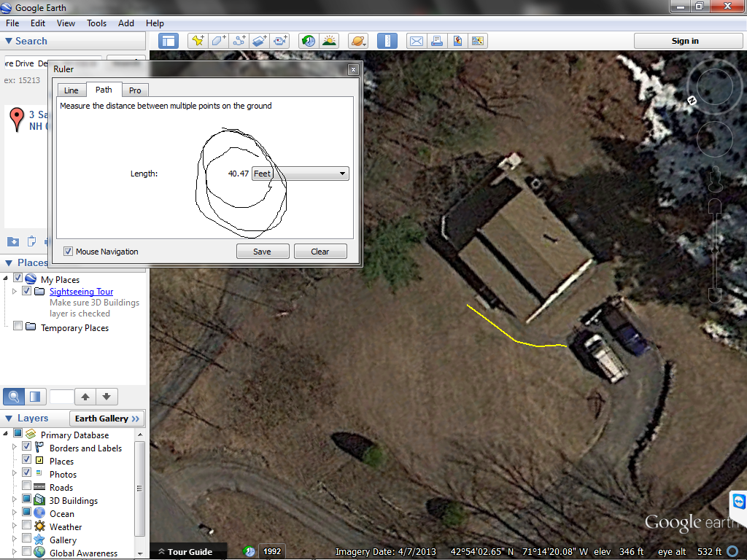Open the Edit menu
The image size is (747, 560).
click(x=38, y=23)
